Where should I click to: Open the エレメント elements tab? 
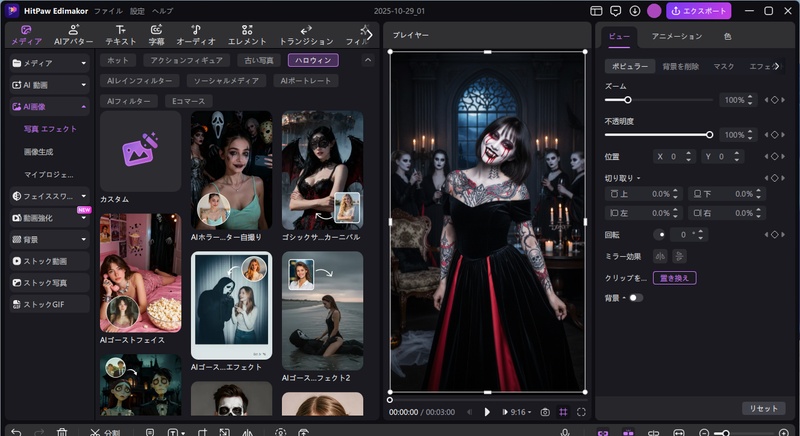pyautogui.click(x=247, y=35)
